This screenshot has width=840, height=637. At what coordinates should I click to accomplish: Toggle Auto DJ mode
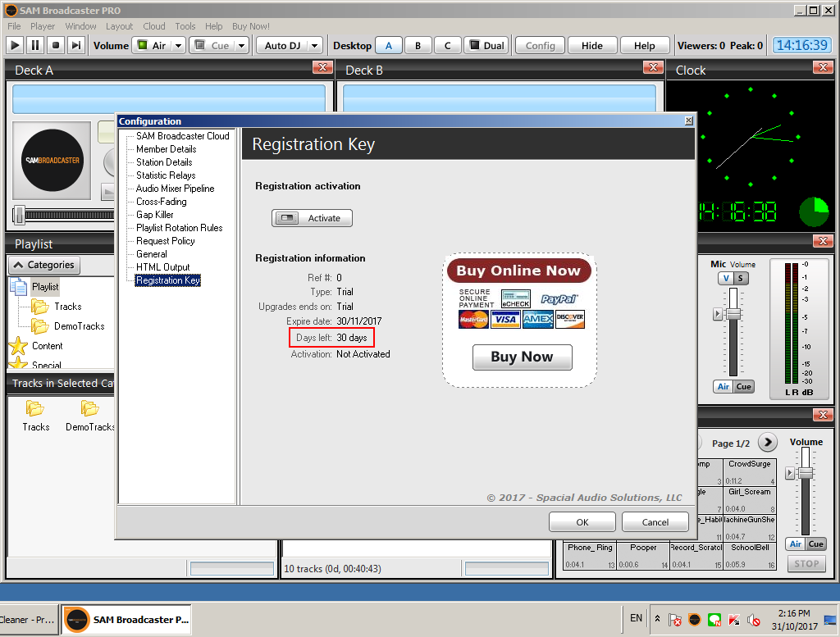[282, 46]
